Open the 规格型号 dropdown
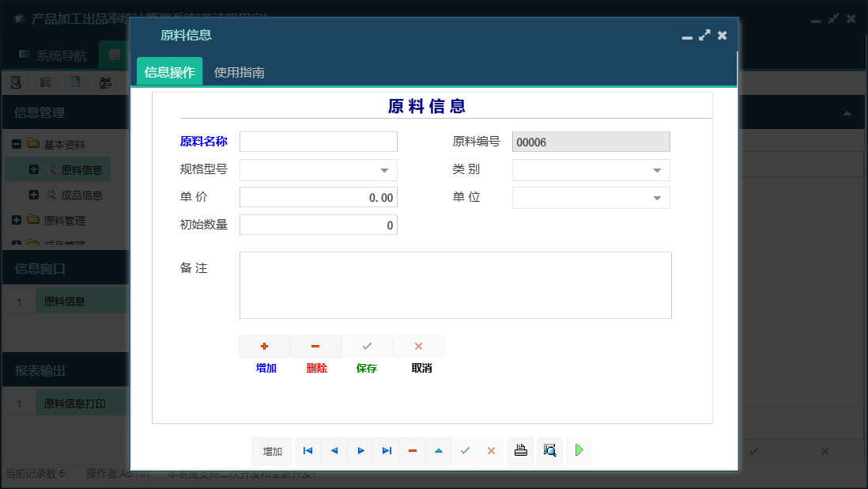Screen dimensions: 868x489 385,169
